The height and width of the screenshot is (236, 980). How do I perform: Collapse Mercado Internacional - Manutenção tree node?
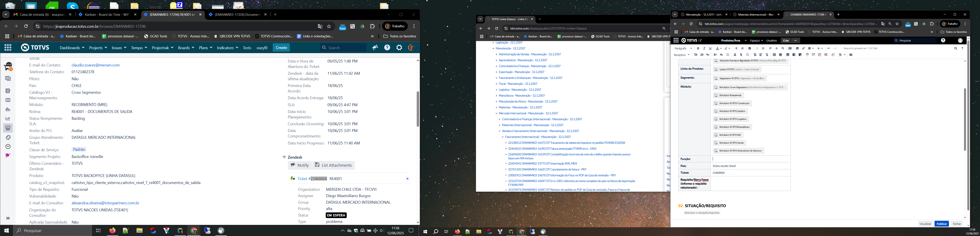click(x=497, y=113)
